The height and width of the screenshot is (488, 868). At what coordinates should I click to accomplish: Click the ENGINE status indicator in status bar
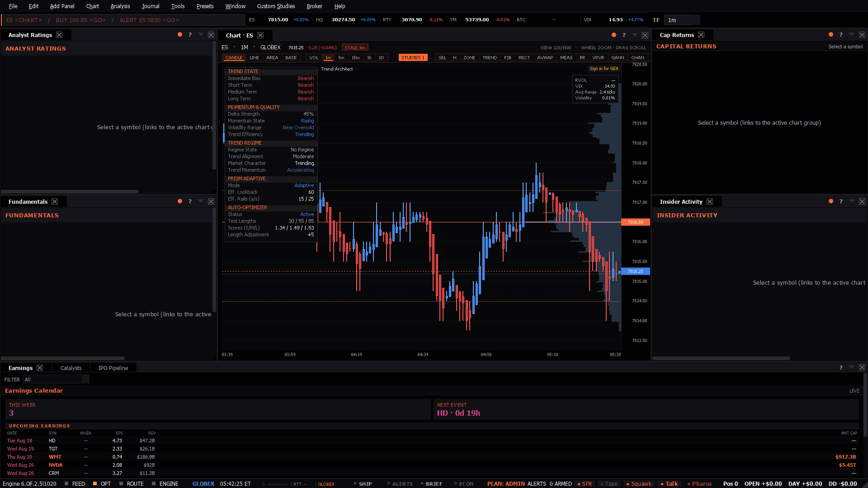tap(165, 483)
